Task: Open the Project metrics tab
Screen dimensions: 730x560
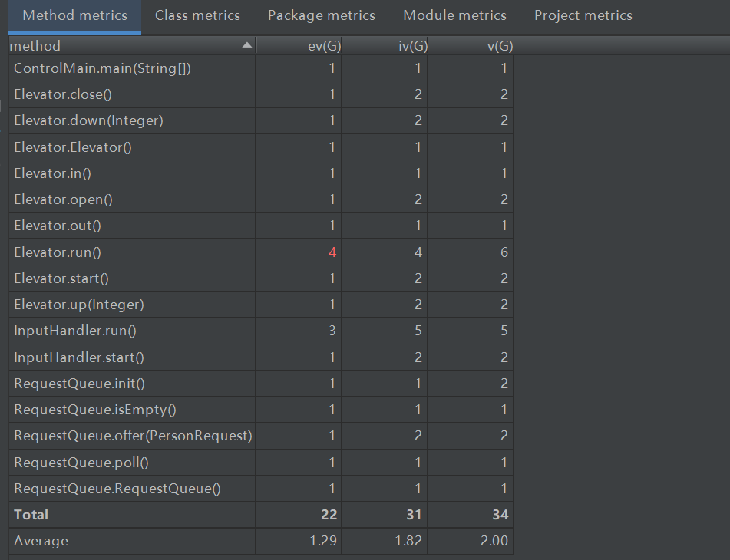Action: point(583,15)
